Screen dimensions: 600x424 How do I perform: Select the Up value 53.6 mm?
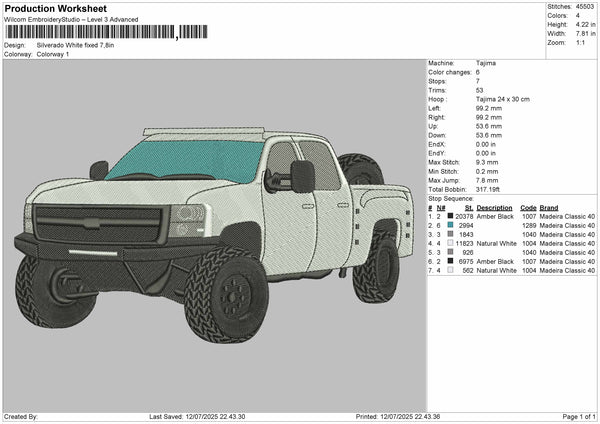(489, 126)
